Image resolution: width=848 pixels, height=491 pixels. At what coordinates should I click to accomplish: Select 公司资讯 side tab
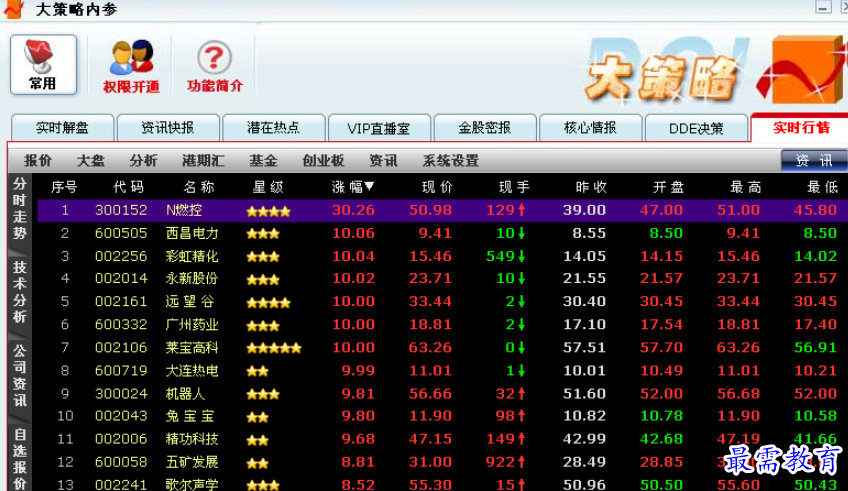19,376
